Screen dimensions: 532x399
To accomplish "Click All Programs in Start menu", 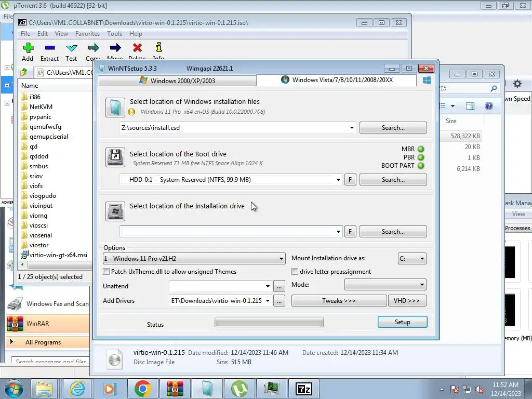I will tap(48, 342).
